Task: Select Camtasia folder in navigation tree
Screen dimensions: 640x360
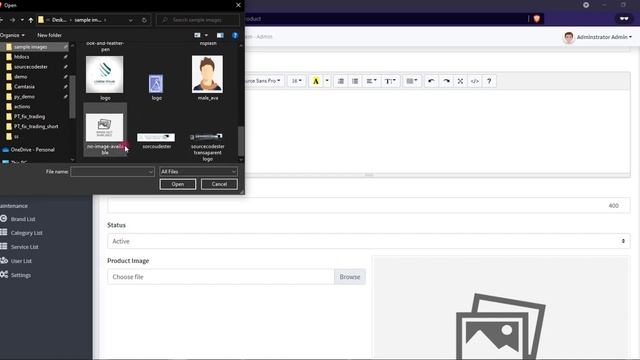Action: tap(24, 87)
